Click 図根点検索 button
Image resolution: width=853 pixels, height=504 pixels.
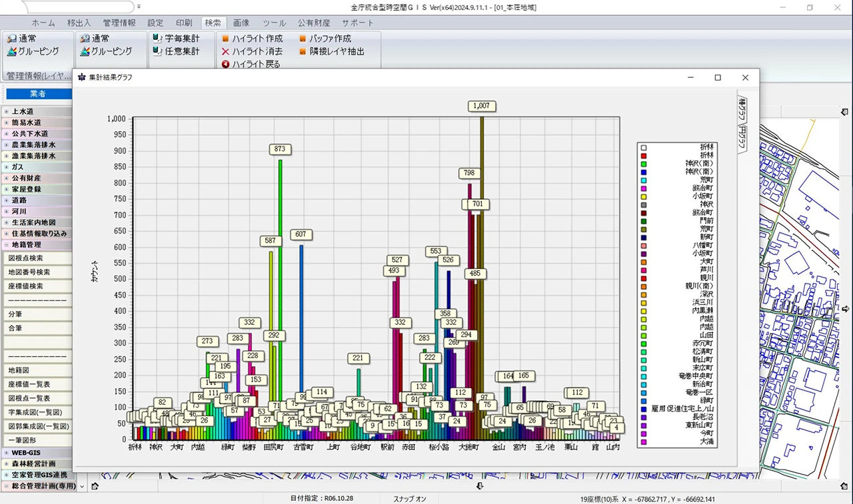pyautogui.click(x=38, y=258)
